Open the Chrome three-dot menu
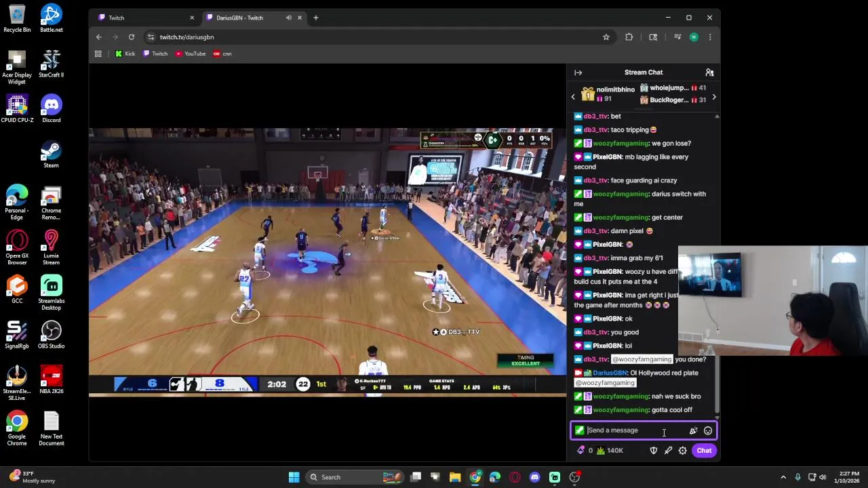 [x=710, y=37]
